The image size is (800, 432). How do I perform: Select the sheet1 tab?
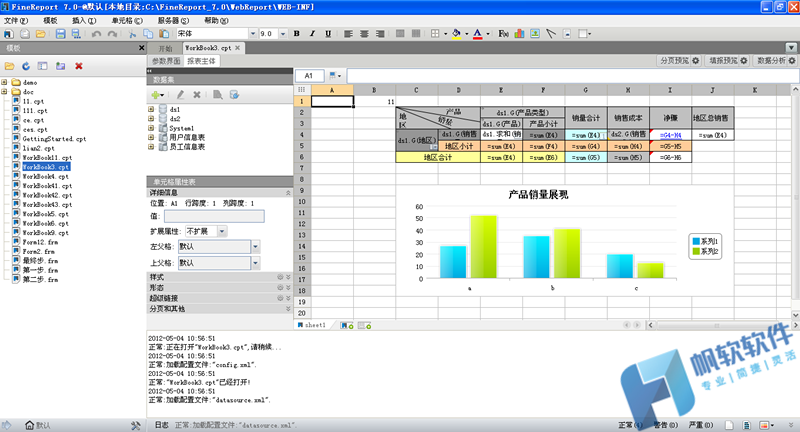312,325
